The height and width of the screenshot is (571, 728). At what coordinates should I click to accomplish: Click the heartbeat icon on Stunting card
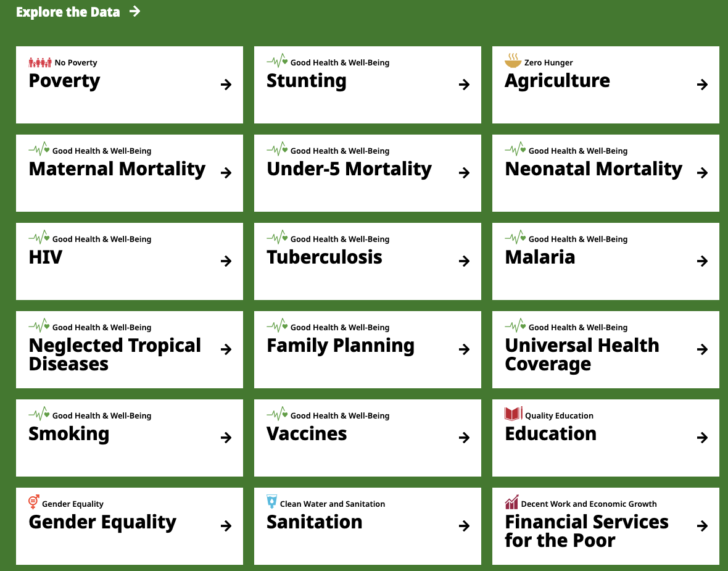(x=277, y=61)
